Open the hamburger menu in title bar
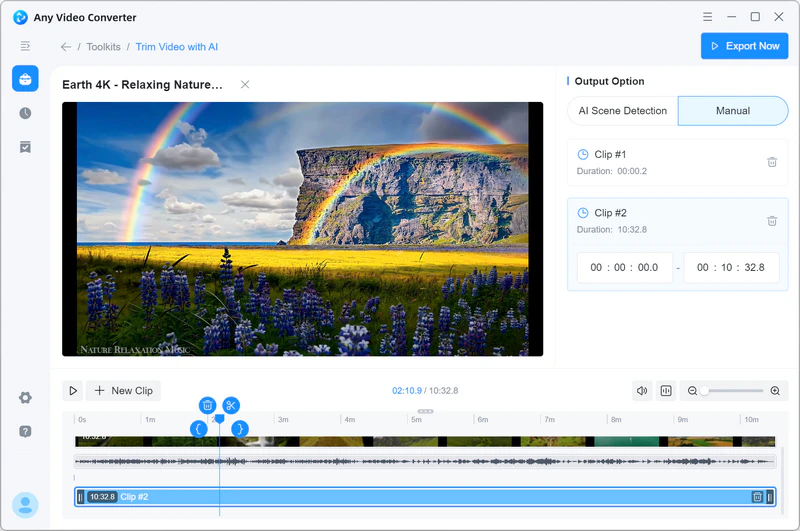The height and width of the screenshot is (531, 800). pyautogui.click(x=707, y=17)
